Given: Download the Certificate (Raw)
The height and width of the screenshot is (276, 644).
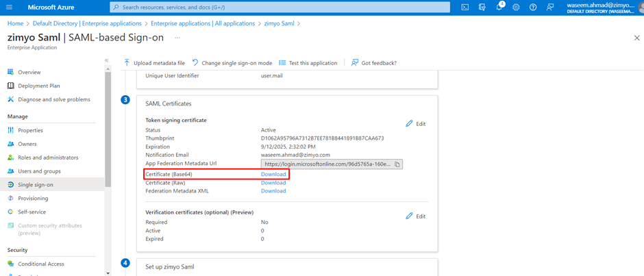Looking at the screenshot, I should [273, 182].
